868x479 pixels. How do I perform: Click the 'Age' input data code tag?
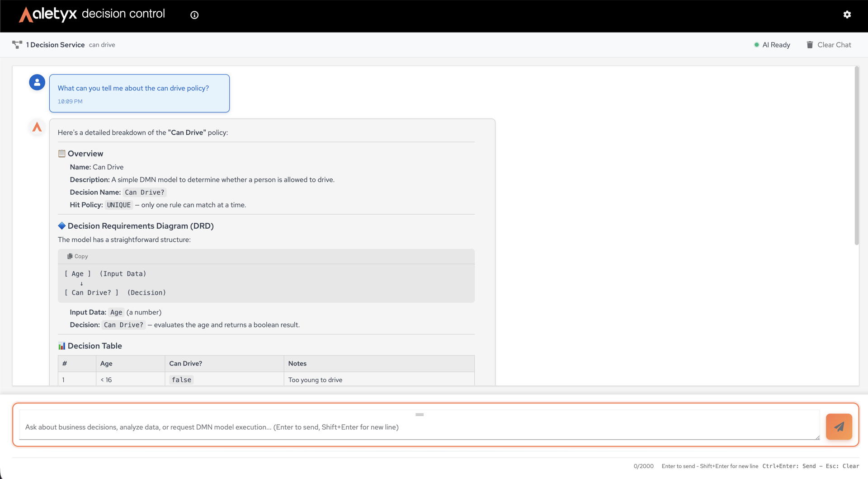point(116,312)
